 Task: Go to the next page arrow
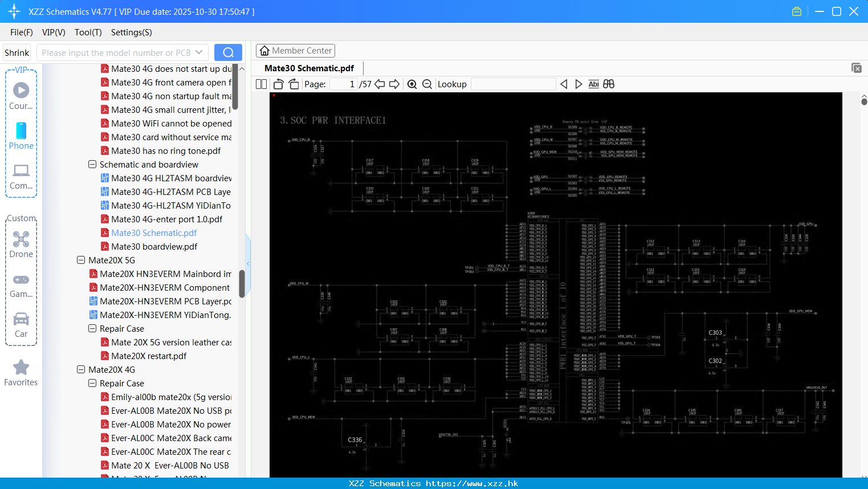click(394, 84)
